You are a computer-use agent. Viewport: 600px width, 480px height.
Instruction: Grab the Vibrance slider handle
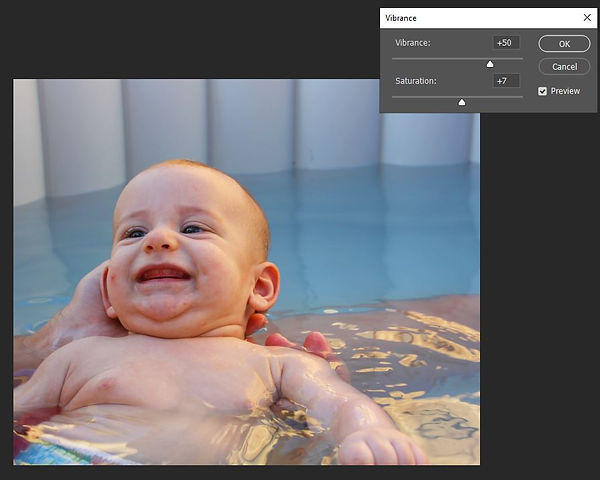coord(490,64)
